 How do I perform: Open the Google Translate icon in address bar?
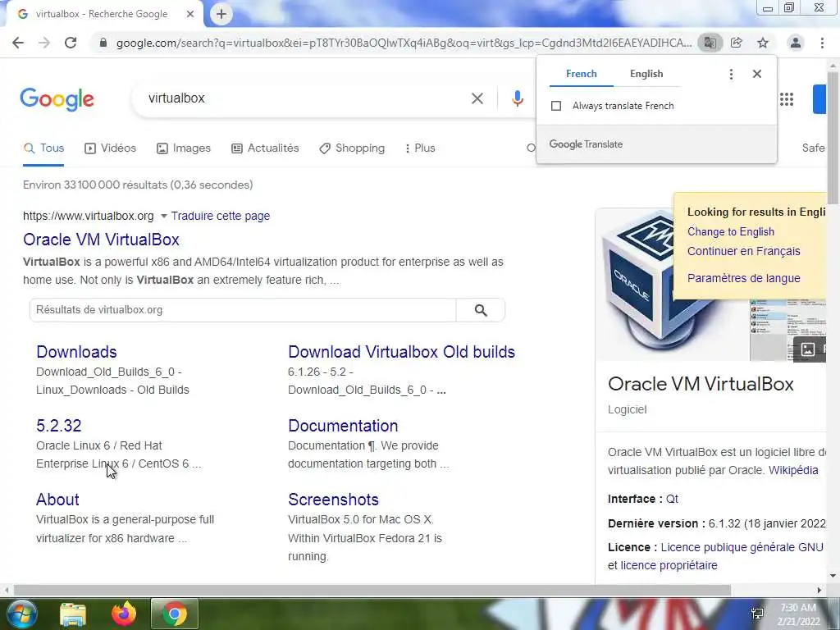pos(710,43)
